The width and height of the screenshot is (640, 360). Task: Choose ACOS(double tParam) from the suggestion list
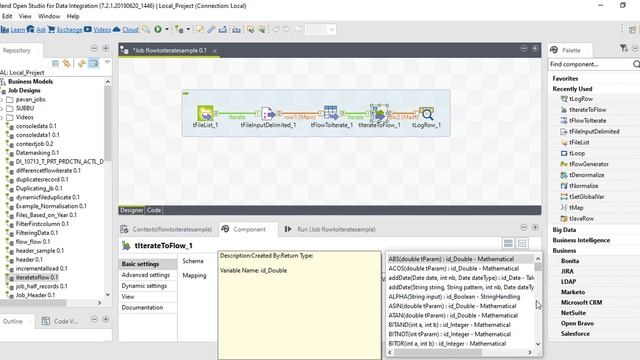(460, 269)
